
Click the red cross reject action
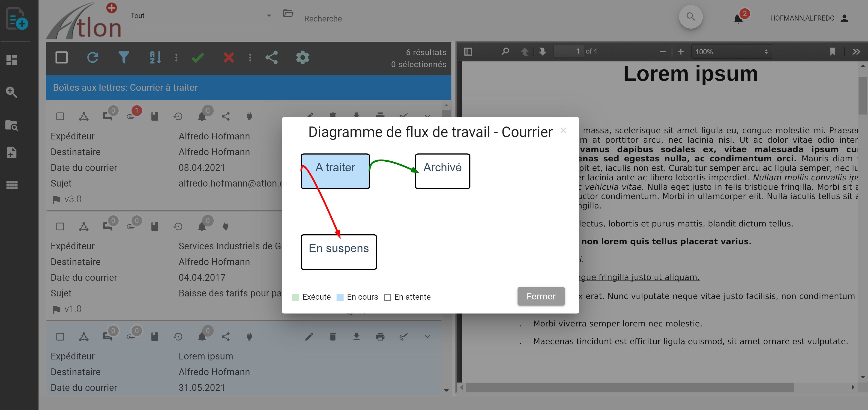tap(229, 58)
